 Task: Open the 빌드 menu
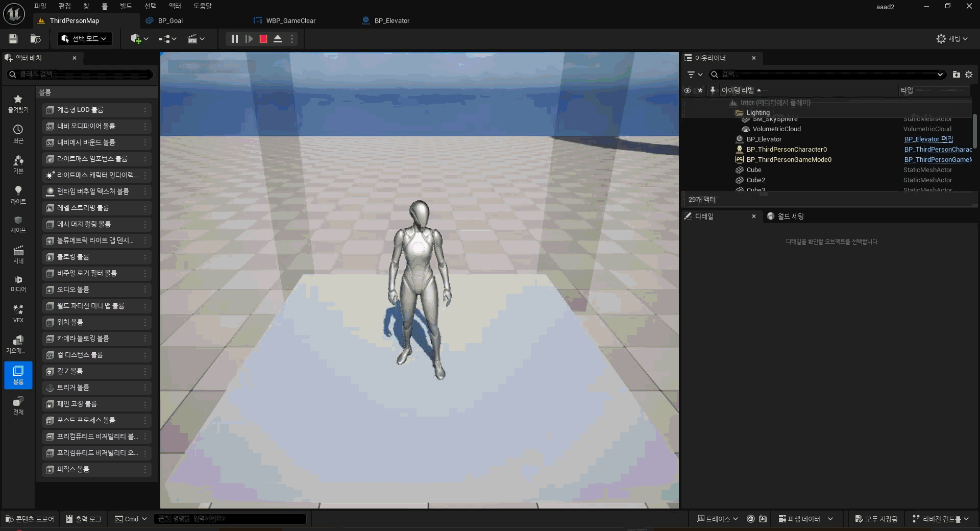126,6
